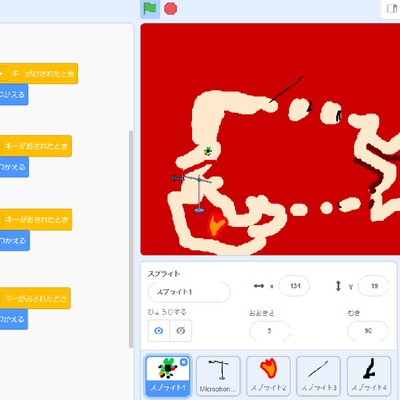The height and width of the screenshot is (400, 400).
Task: Click the red stop button
Action: tap(170, 9)
